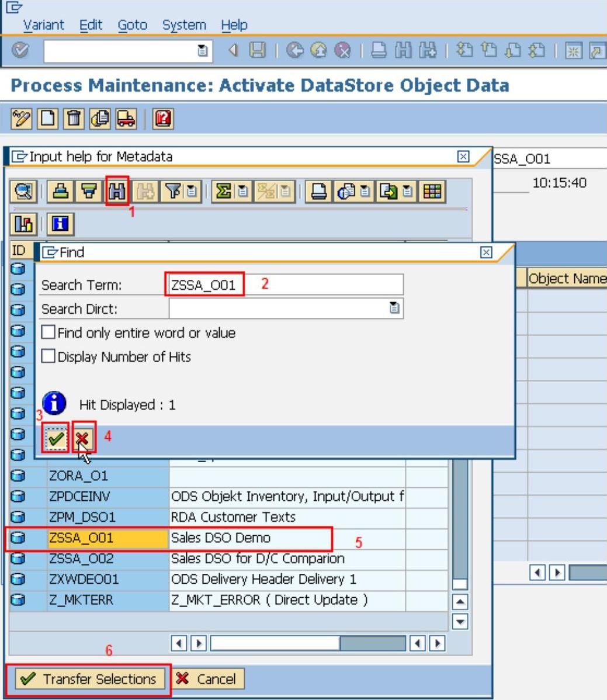This screenshot has height=700, width=607.
Task: Click the blue Information icon button
Action: tap(59, 224)
